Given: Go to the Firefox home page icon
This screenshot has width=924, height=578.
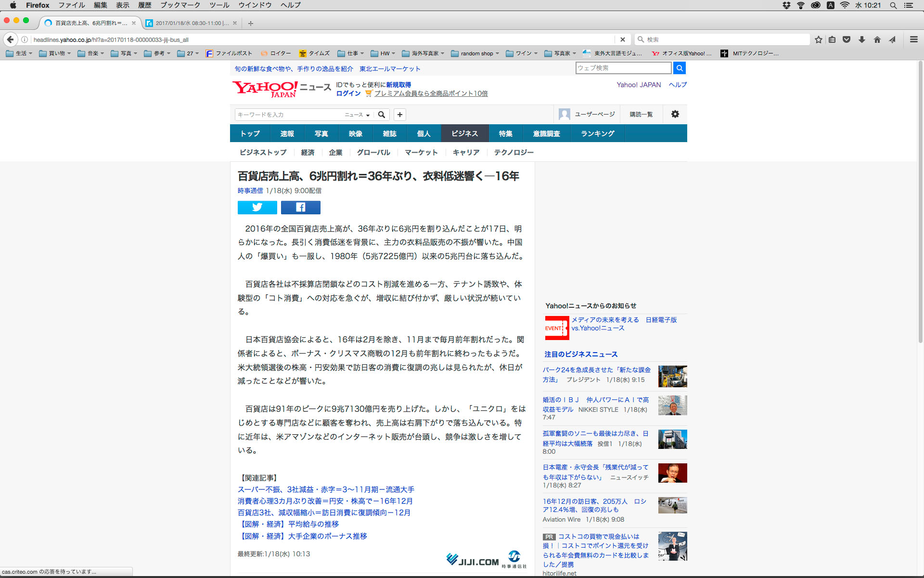Looking at the screenshot, I should coord(877,39).
